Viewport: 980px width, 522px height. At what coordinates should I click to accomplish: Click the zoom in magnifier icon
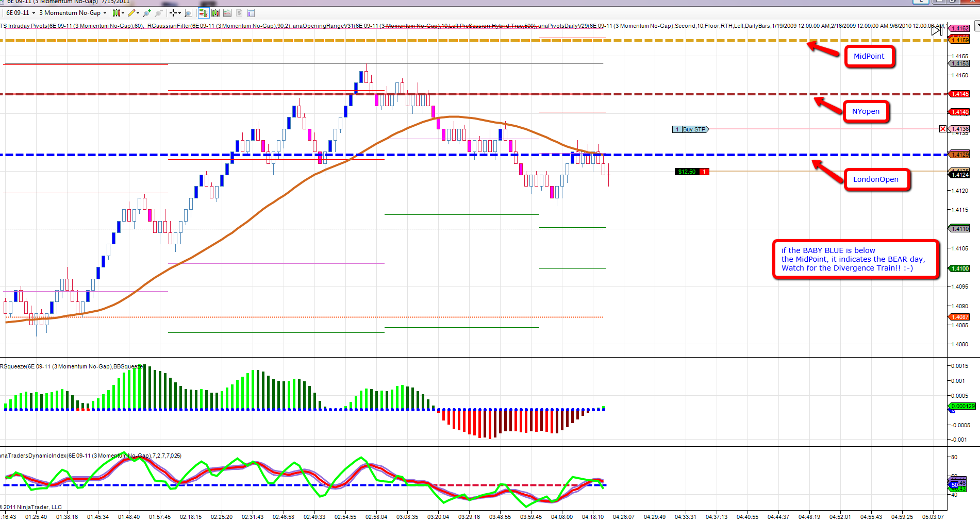(x=147, y=13)
